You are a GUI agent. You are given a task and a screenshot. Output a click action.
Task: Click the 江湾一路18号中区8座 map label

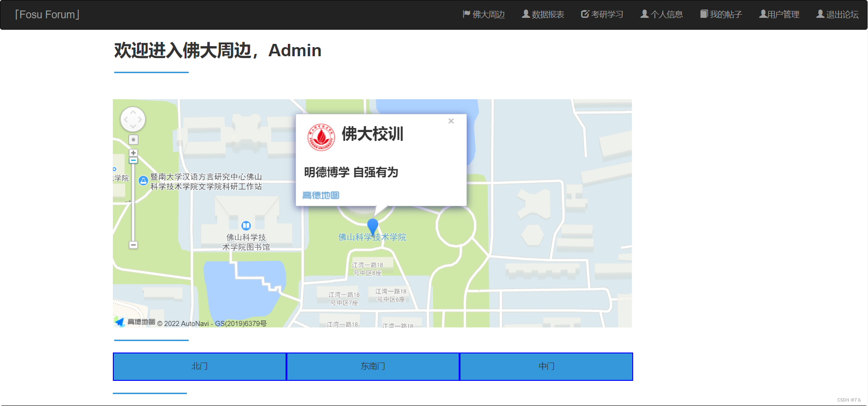pos(367,269)
